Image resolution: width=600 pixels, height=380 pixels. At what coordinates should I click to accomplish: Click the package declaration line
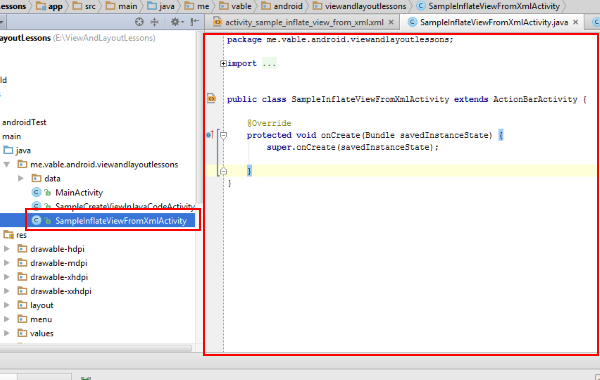click(x=340, y=39)
